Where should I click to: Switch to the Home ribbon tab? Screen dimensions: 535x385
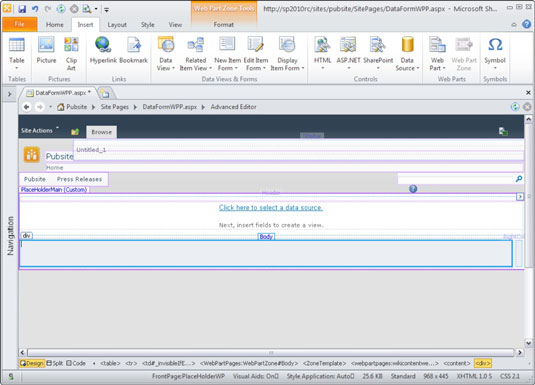(55, 25)
